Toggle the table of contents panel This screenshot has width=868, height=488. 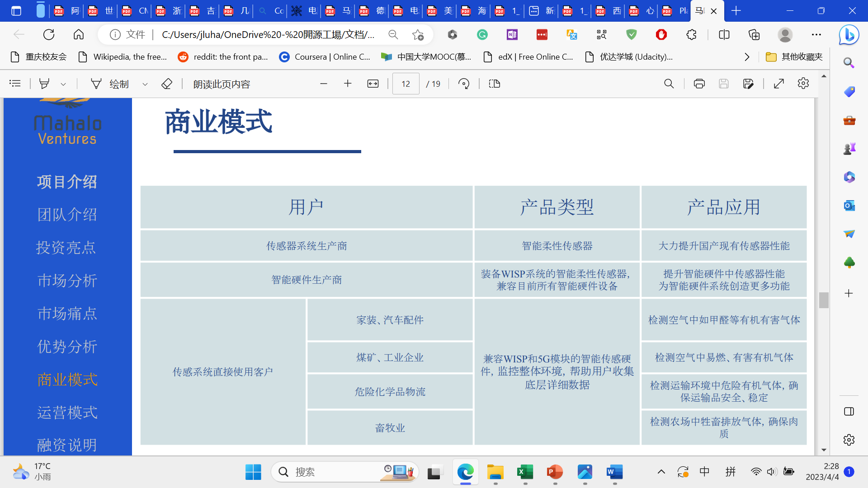tap(15, 84)
